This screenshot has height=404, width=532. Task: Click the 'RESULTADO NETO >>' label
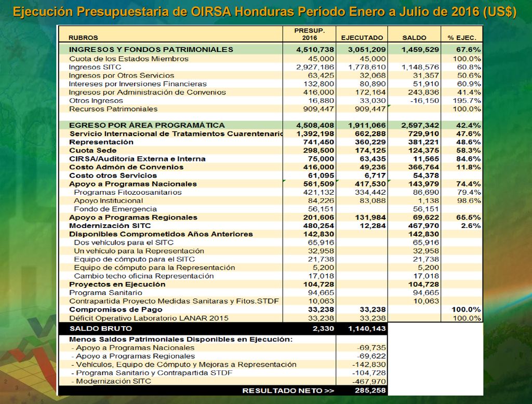coord(288,390)
